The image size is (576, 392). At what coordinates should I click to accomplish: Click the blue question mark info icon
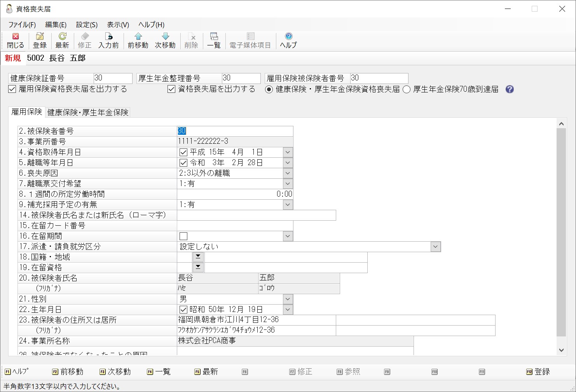coord(510,89)
